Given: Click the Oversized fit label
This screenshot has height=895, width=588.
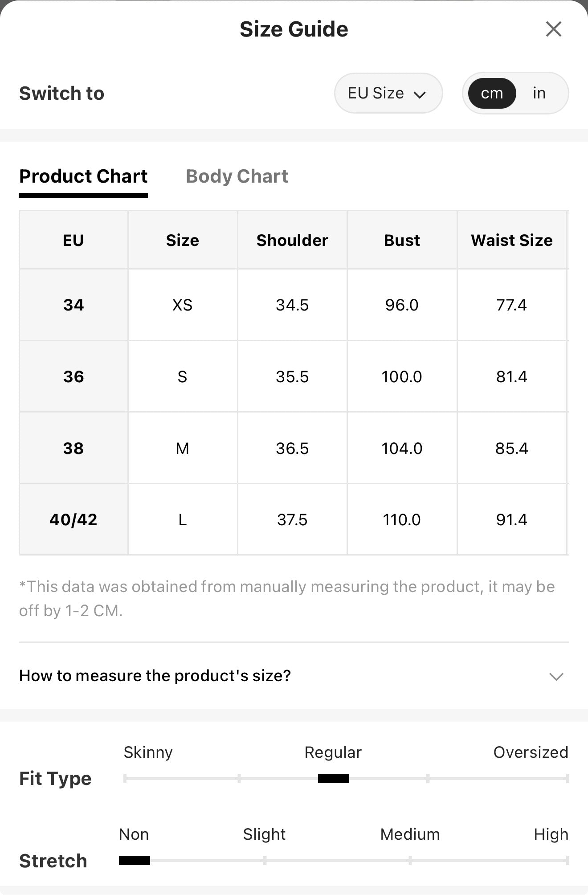Looking at the screenshot, I should pos(531,752).
